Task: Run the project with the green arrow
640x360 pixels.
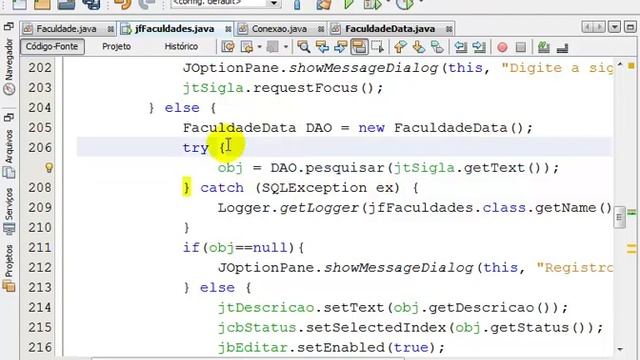Action: pyautogui.click(x=349, y=4)
